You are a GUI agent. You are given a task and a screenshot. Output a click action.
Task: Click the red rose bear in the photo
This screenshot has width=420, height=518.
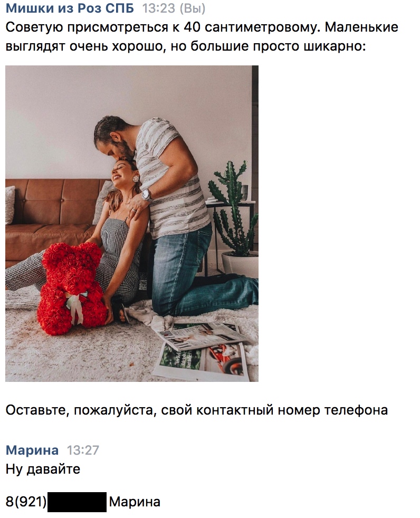pyautogui.click(x=72, y=288)
